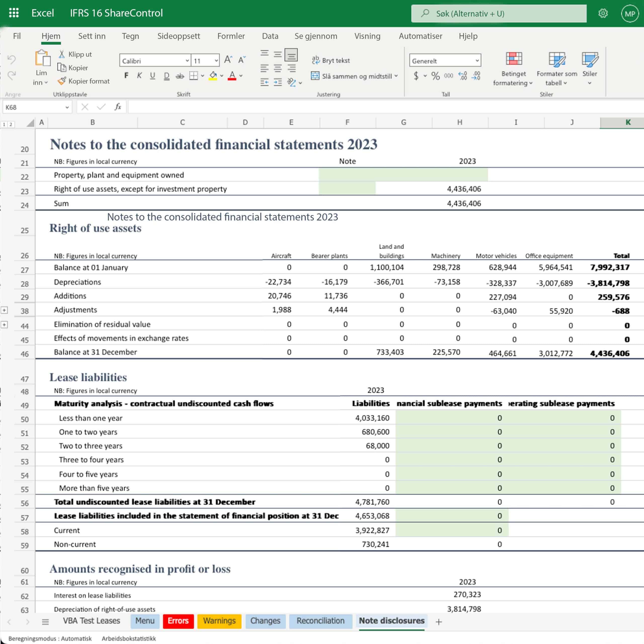Open the Reconciliation sheet tab

point(320,621)
